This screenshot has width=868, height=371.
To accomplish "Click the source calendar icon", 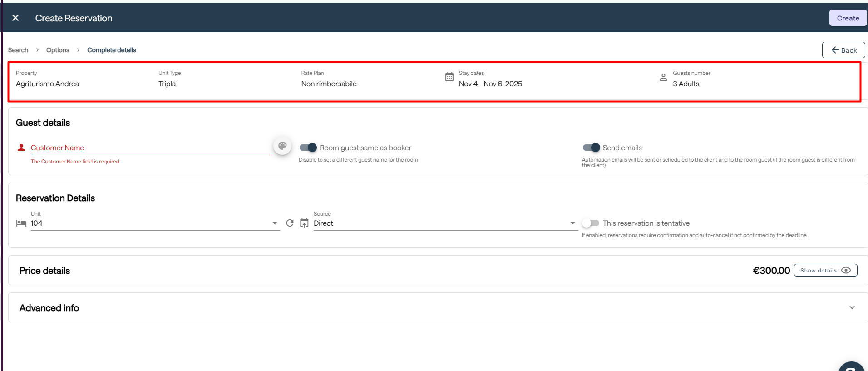I will (x=304, y=223).
